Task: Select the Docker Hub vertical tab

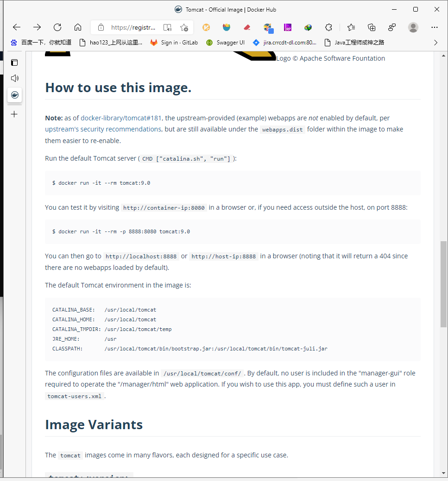Action: 14,95
